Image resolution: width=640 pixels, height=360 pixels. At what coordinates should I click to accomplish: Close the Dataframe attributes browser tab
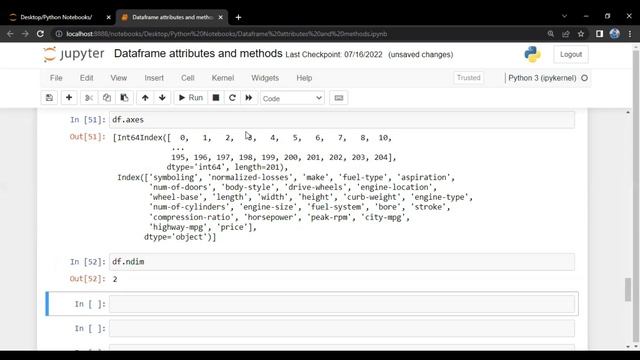[220, 17]
